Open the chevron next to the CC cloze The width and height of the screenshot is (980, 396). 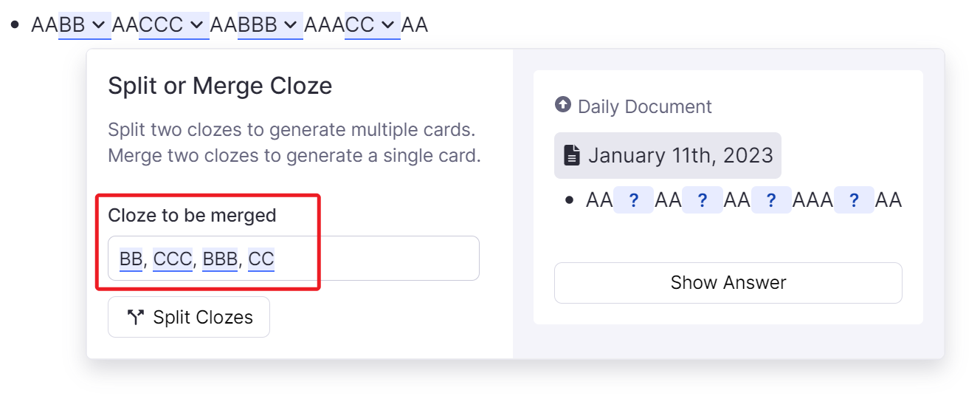point(388,25)
